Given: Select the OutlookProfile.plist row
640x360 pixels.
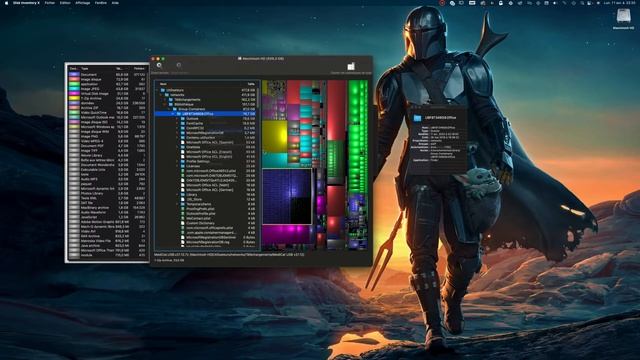Looking at the screenshot, I should tap(206, 213).
